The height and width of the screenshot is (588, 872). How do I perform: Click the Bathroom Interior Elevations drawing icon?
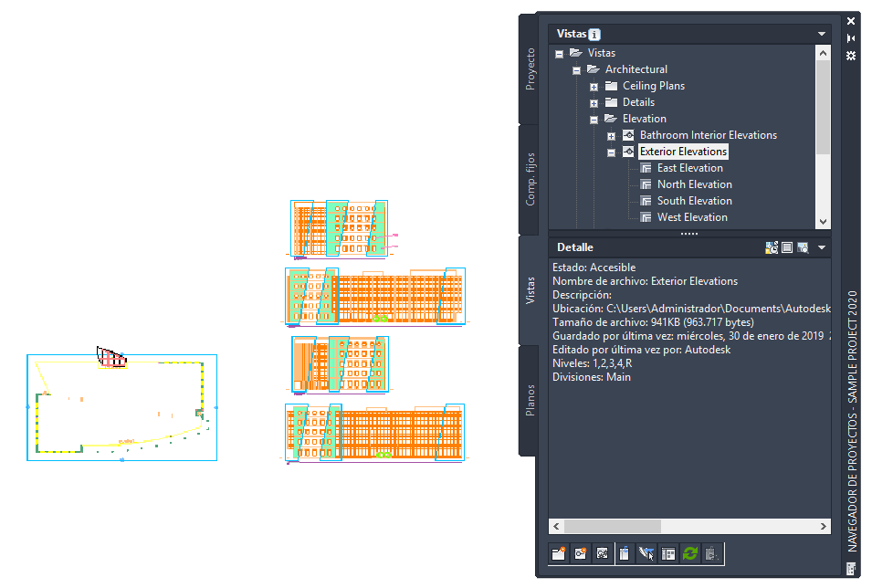[628, 135]
